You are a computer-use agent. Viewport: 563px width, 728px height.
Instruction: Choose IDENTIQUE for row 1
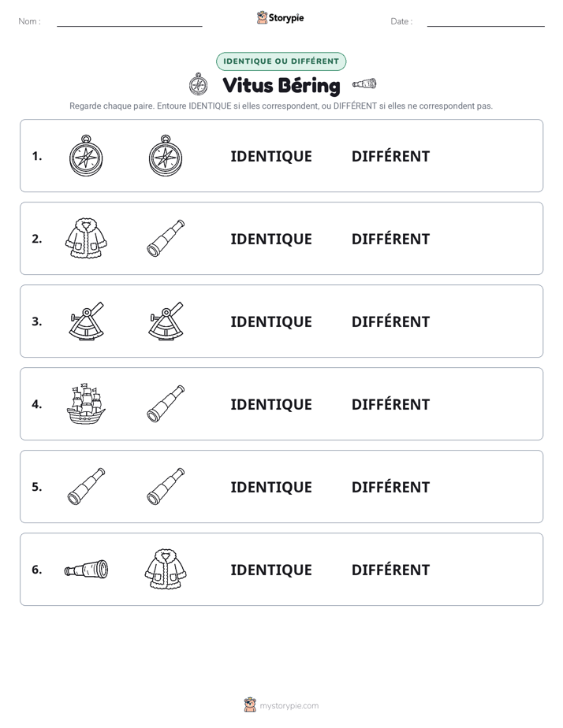271,157
